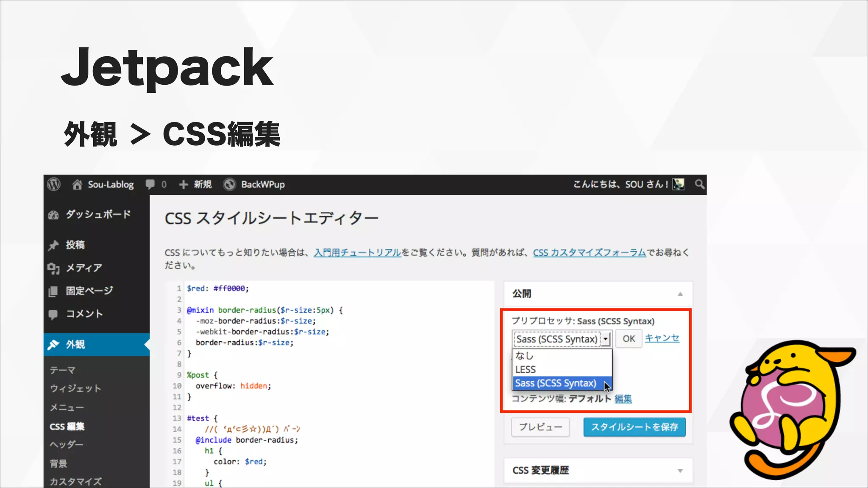868x488 pixels.
Task: Choose Sass (SCSS Syntax) in the list
Action: coord(562,383)
